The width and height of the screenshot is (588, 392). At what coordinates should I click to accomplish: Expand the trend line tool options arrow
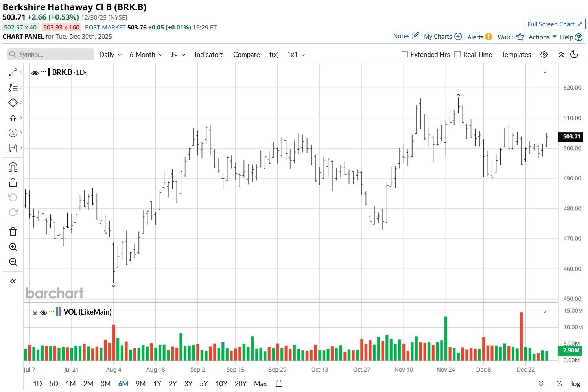pyautogui.click(x=21, y=72)
